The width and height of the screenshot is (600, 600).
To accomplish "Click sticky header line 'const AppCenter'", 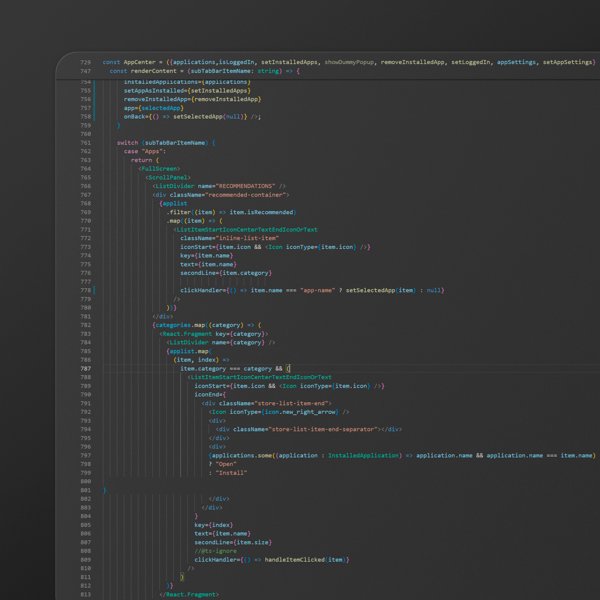I will [349, 62].
